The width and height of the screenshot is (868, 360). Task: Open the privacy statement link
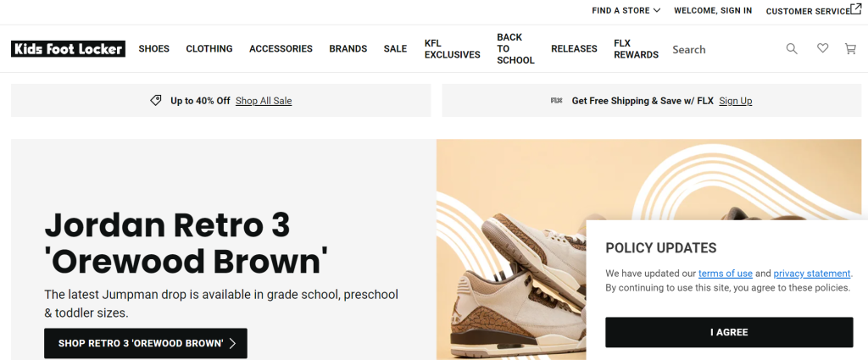(x=811, y=274)
